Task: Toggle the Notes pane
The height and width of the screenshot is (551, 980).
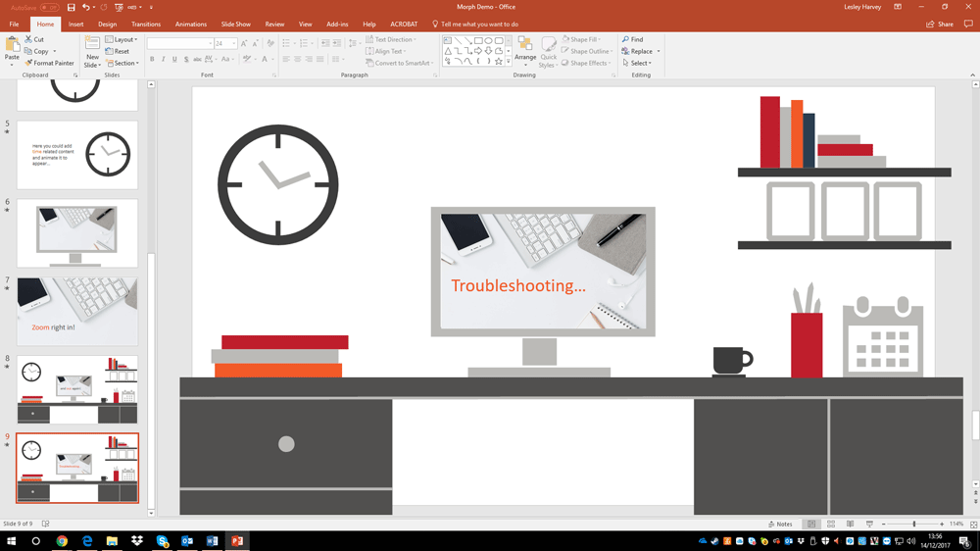Action: [x=780, y=525]
